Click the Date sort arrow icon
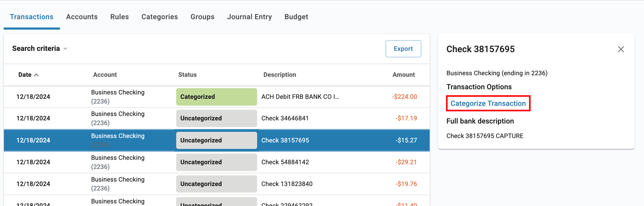 [x=36, y=75]
